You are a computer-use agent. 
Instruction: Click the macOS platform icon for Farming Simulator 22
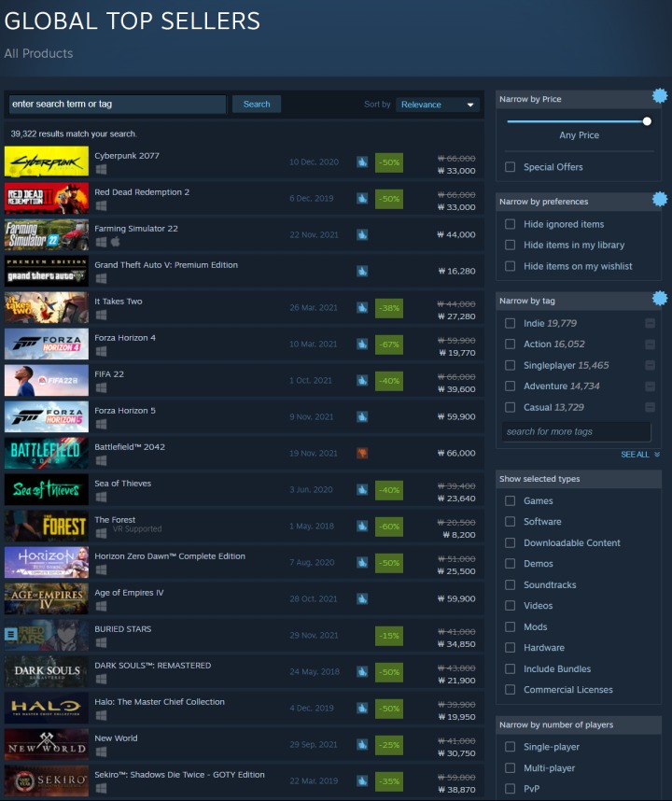(115, 242)
